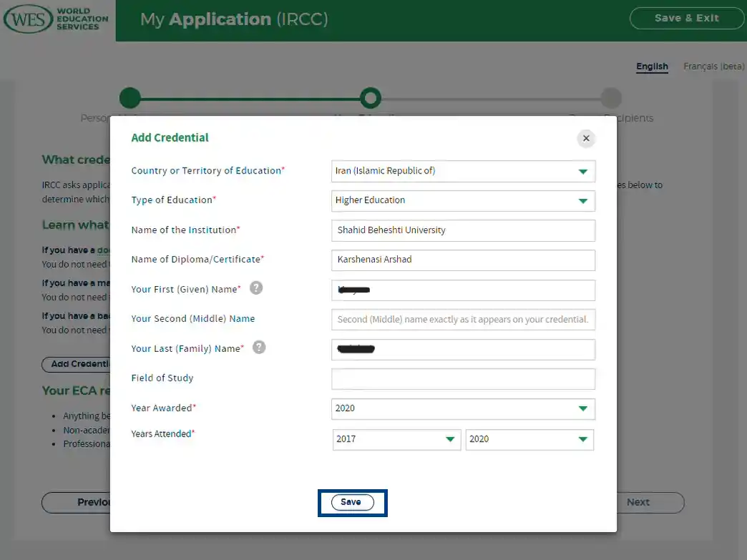Open Years Attended start year dropdown (2017)
The height and width of the screenshot is (560, 747).
(x=396, y=440)
